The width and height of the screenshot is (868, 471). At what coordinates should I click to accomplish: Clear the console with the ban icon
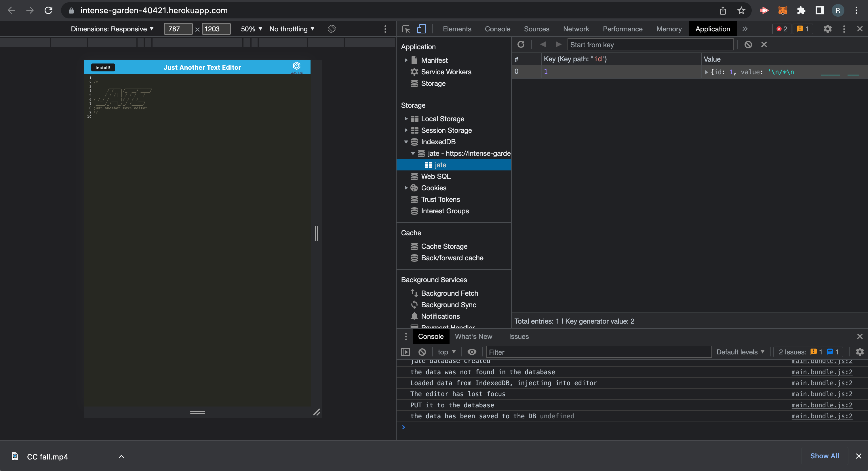pyautogui.click(x=422, y=352)
